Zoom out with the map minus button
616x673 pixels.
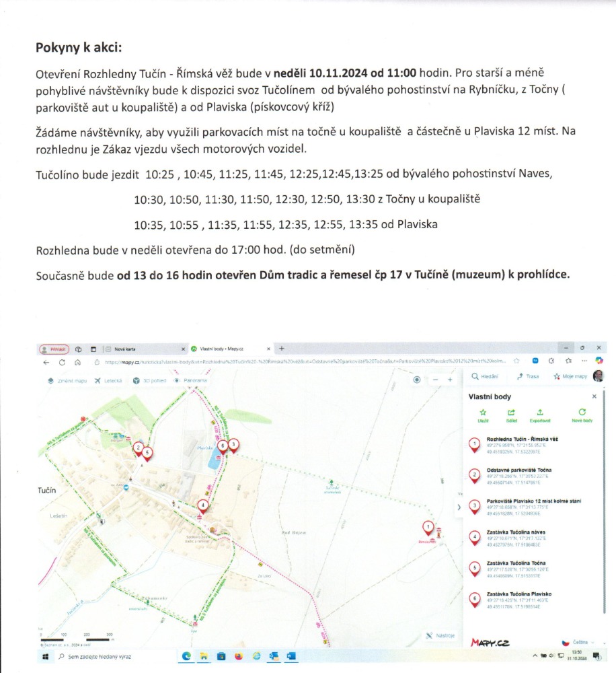[434, 380]
